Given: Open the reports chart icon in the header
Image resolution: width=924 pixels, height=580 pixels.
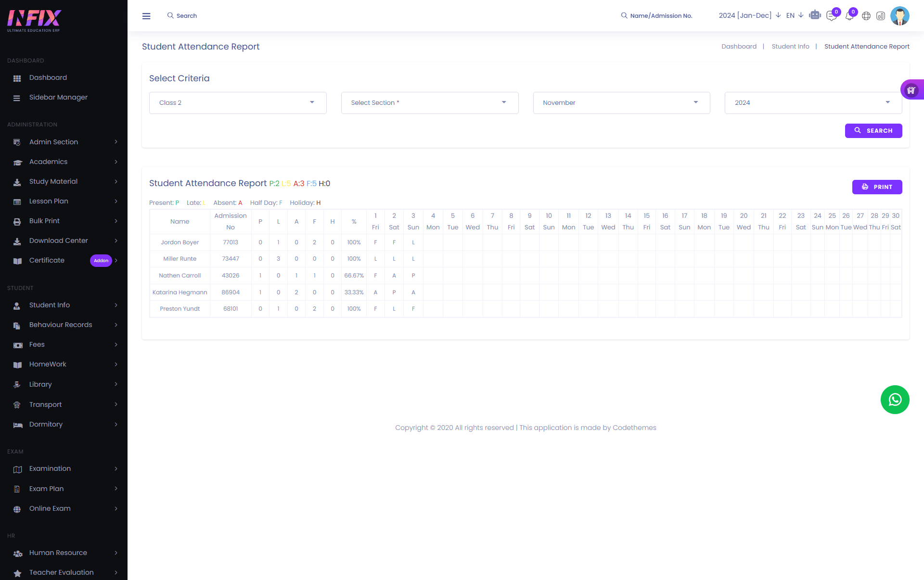Looking at the screenshot, I should pyautogui.click(x=881, y=16).
